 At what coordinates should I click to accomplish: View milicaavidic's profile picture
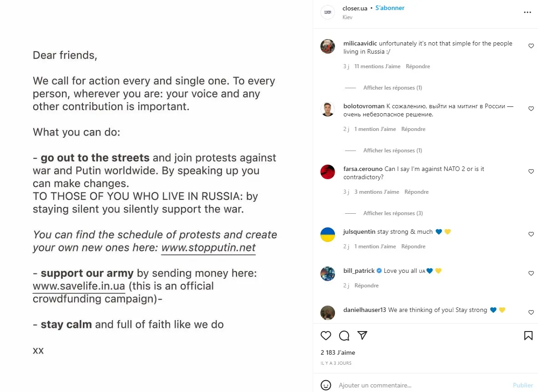coord(328,46)
